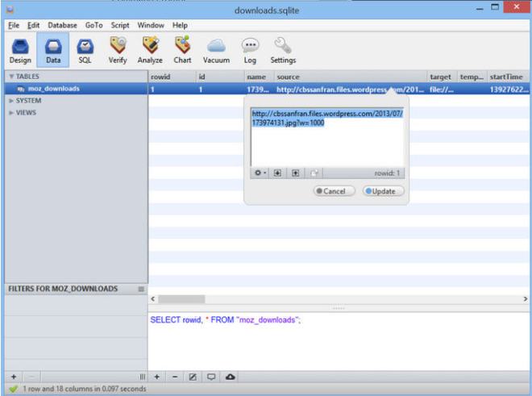Launch the Analyze tool

(150, 51)
